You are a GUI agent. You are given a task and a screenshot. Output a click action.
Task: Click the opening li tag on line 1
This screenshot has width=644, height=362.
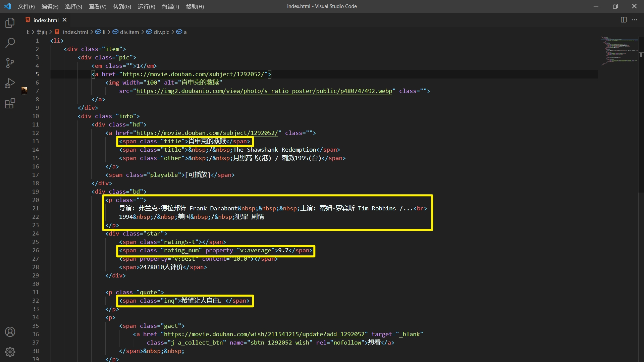(57, 41)
